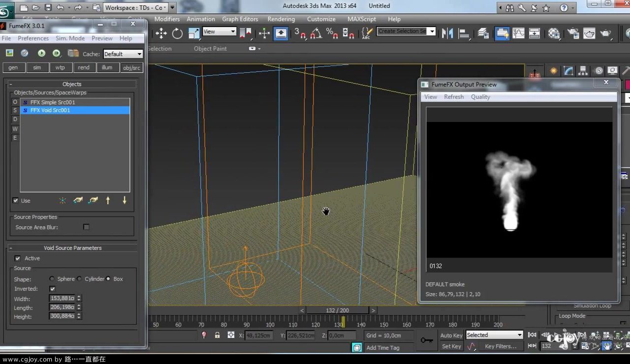Select the Rotate tool in main toolbar
Viewport: 630px width, 364px height.
[177, 33]
